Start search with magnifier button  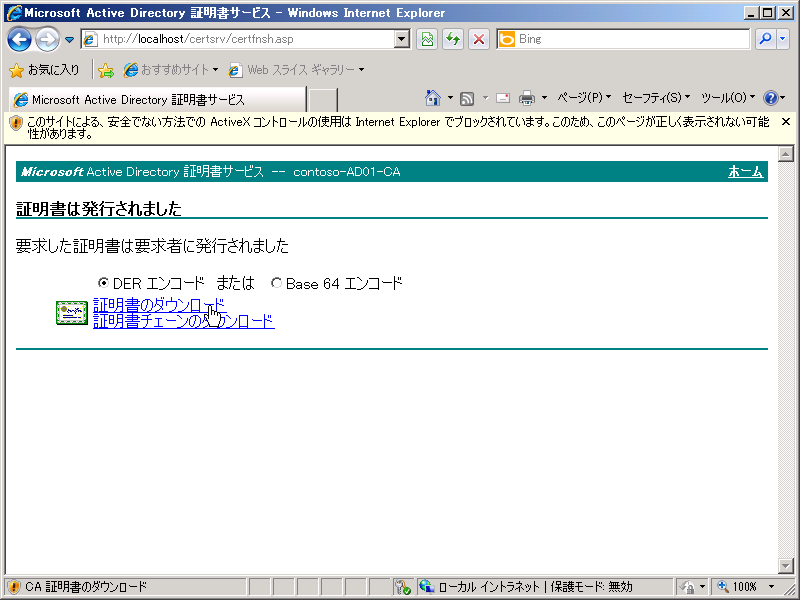click(765, 39)
